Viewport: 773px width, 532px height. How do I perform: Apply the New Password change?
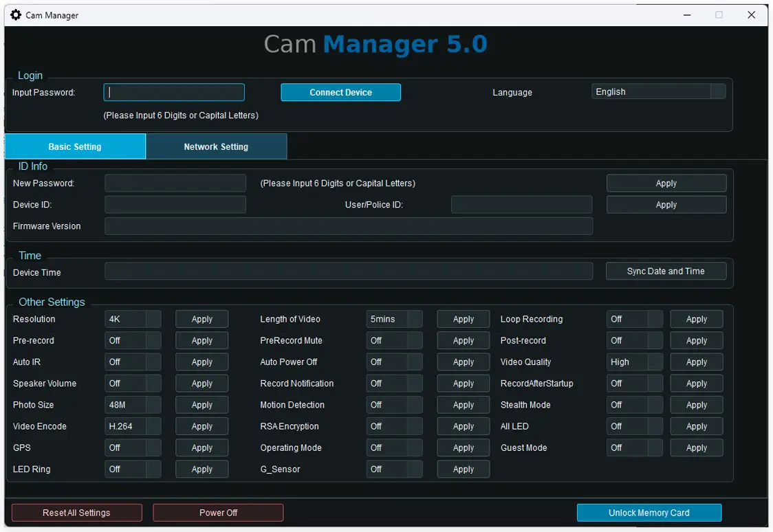666,184
